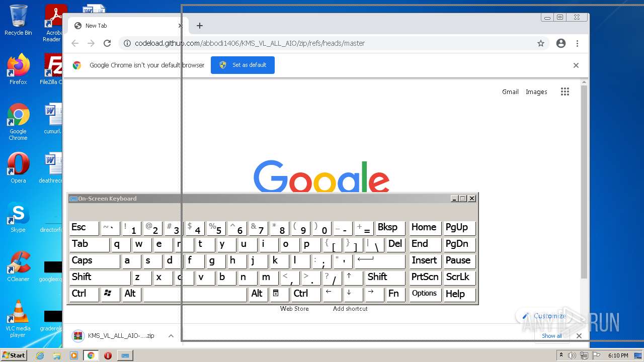The width and height of the screenshot is (644, 362).
Task: View site information icon in address bar
Action: coord(127,43)
